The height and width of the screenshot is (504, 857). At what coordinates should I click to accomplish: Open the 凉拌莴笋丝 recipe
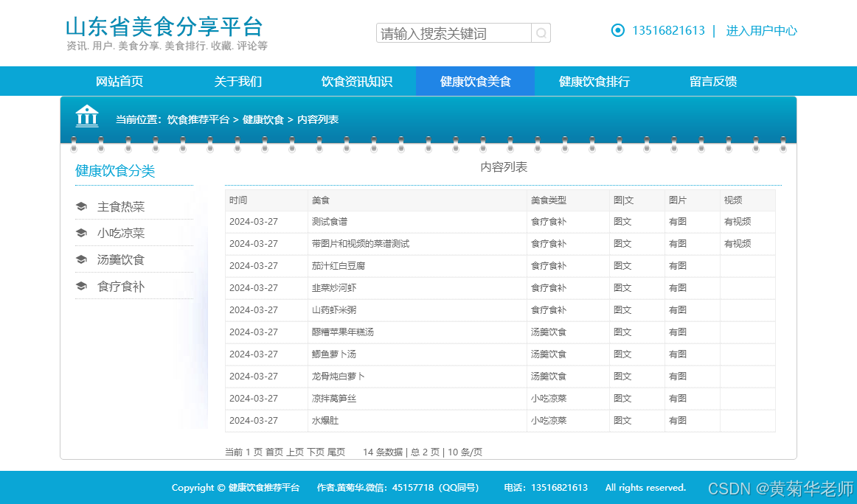[334, 399]
